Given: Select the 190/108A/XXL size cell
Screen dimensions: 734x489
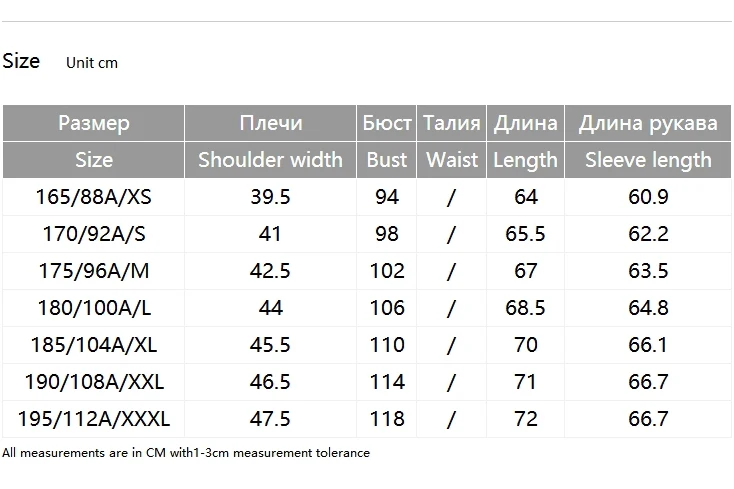Looking at the screenshot, I should point(94,382).
